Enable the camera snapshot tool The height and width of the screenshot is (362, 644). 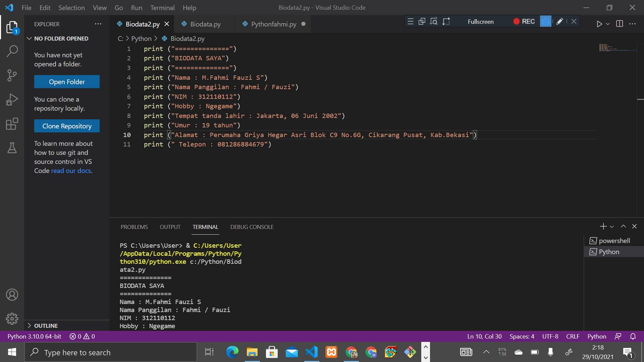pyautogui.click(x=546, y=21)
